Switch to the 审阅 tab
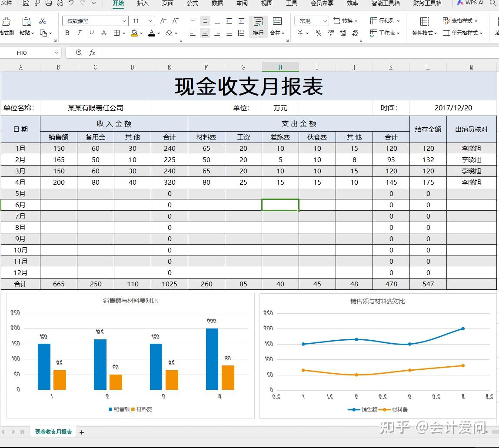 [x=242, y=3]
